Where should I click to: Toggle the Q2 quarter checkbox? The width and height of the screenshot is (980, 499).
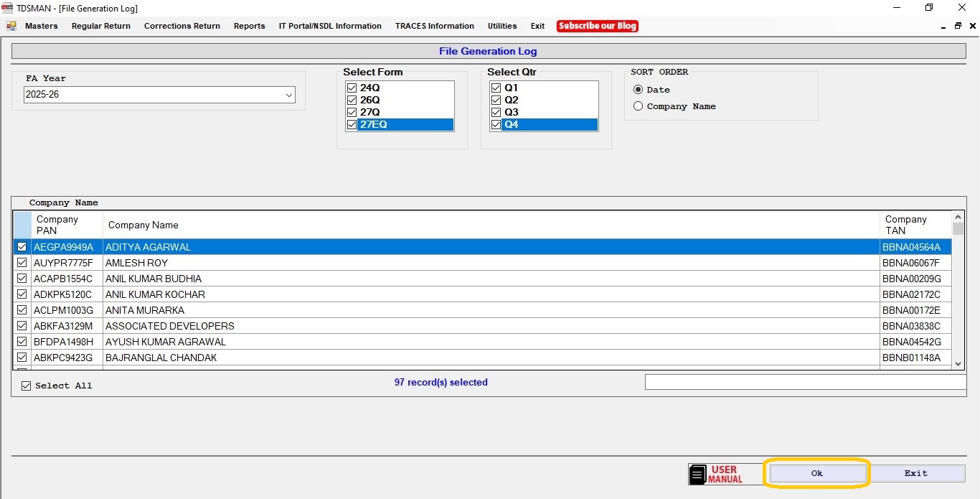click(496, 100)
